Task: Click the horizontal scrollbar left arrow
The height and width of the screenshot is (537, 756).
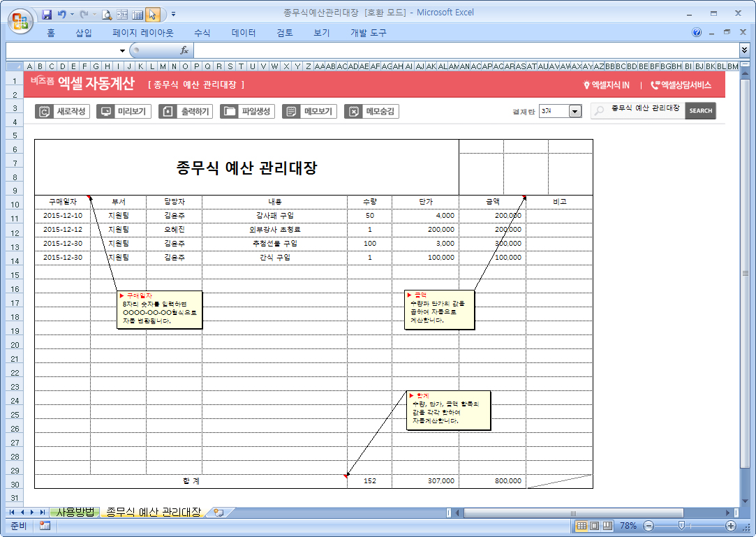Action: tap(457, 513)
